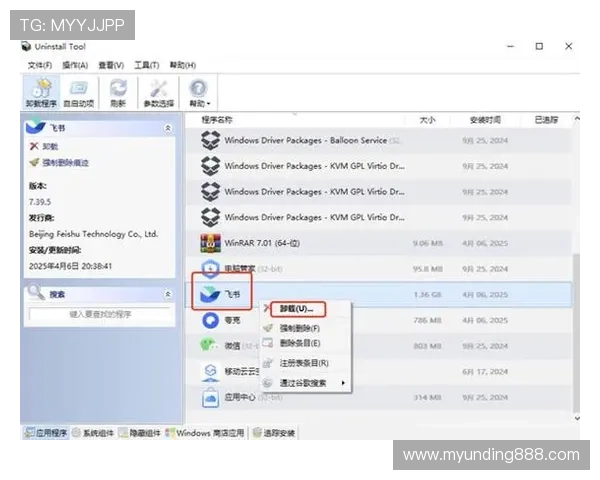Choose 删除条目(E) in context menu
600x480 pixels.
tap(300, 343)
